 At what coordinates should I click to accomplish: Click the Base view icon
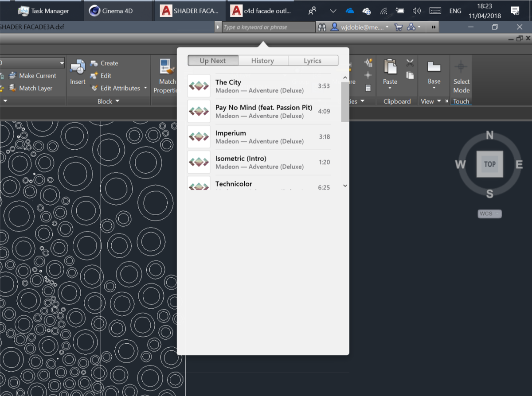click(x=434, y=67)
